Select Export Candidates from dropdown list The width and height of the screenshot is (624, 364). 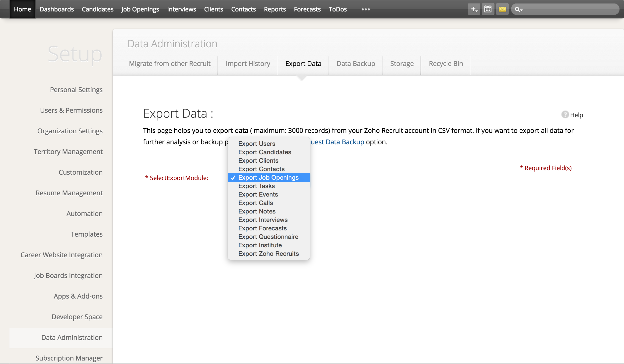click(x=265, y=152)
